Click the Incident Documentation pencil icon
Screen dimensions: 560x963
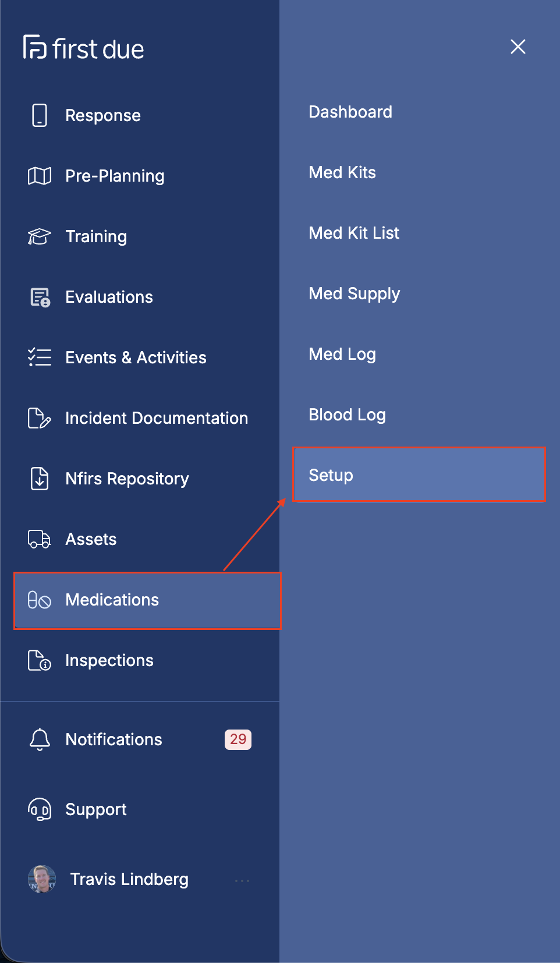click(x=40, y=418)
